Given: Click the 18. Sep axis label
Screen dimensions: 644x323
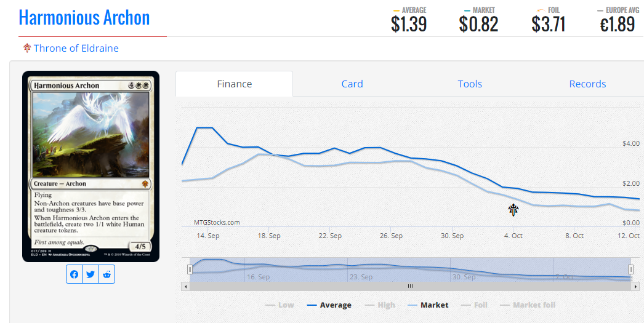Looking at the screenshot, I should coord(269,236).
